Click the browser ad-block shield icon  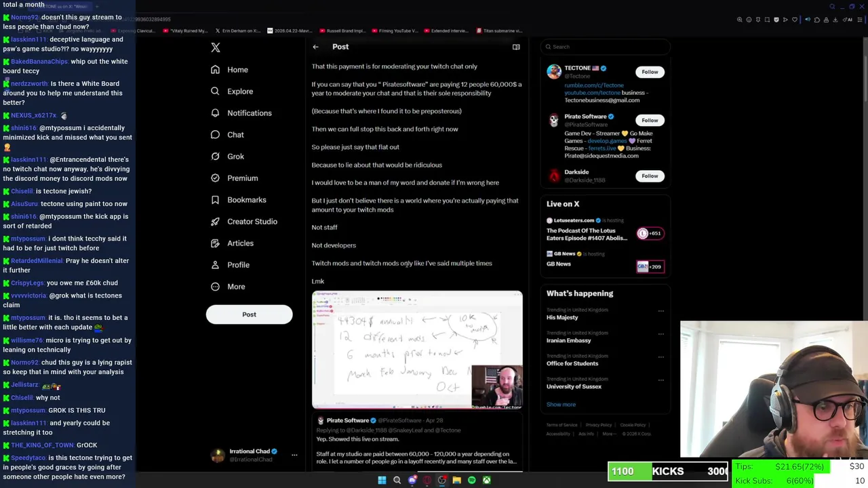(776, 20)
